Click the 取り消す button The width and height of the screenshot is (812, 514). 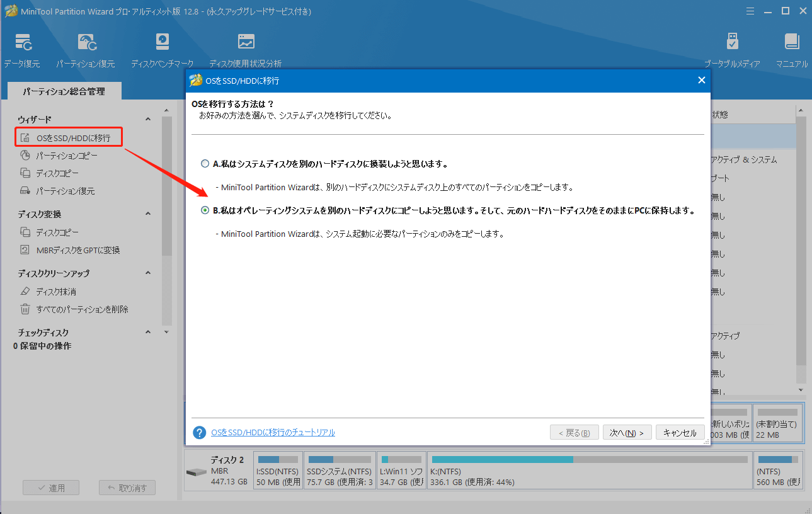tap(127, 488)
